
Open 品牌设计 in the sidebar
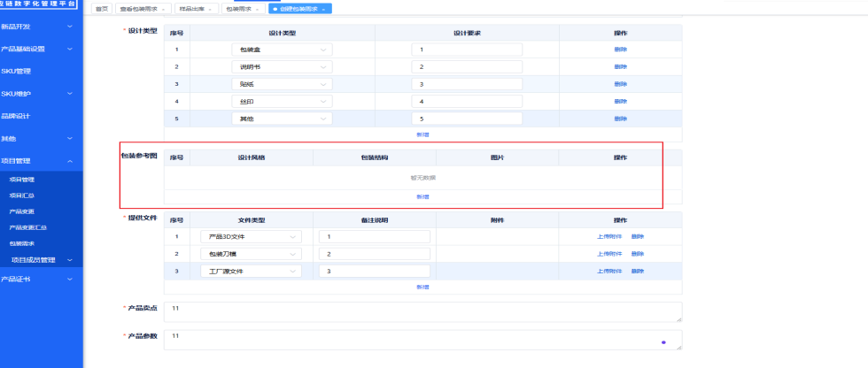click(16, 116)
